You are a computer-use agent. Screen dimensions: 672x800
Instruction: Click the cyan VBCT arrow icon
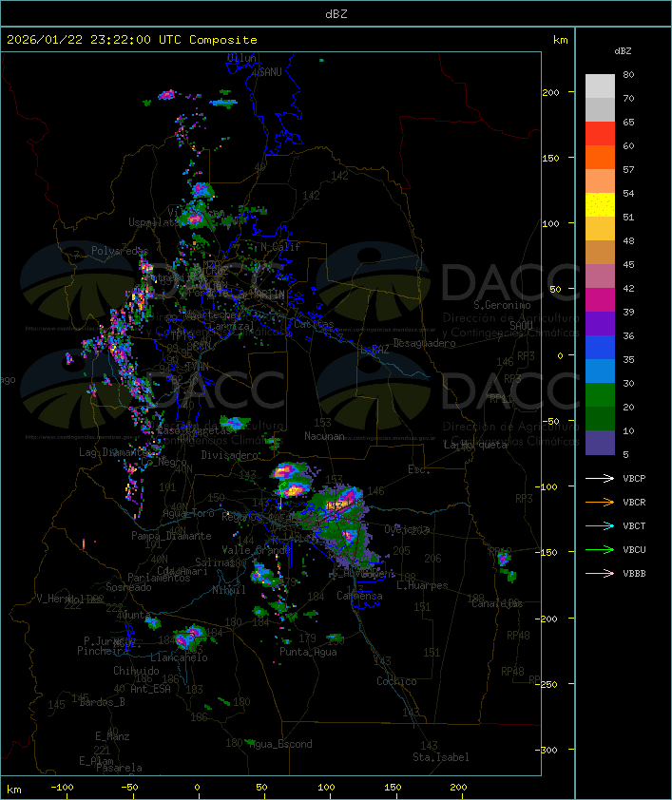pos(599,525)
